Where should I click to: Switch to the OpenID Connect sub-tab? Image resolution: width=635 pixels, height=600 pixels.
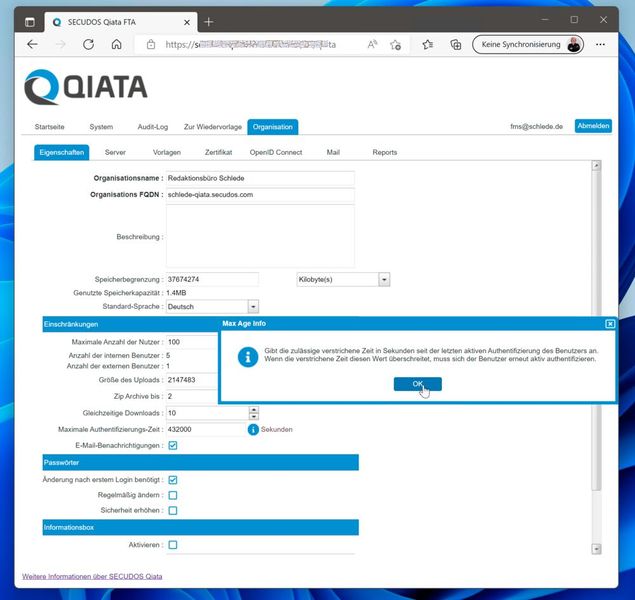click(276, 152)
